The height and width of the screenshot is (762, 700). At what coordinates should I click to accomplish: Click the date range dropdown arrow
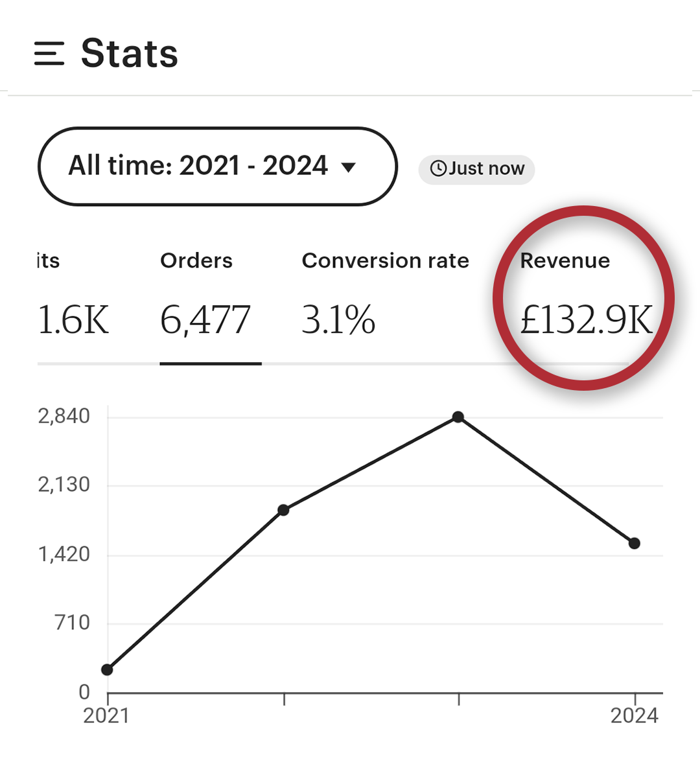(349, 167)
